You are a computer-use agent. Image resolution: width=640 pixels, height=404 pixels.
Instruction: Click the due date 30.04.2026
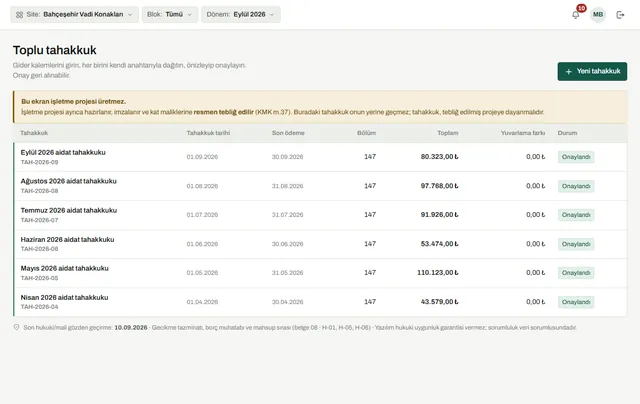click(x=287, y=302)
